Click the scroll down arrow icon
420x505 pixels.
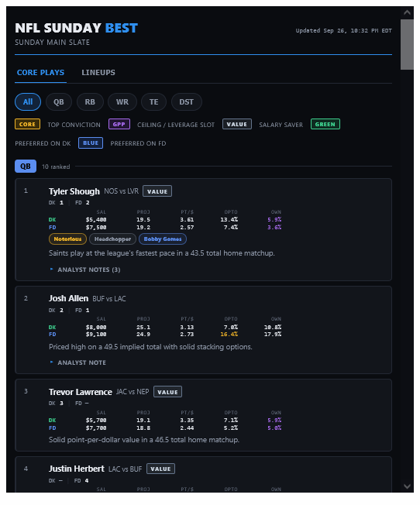click(x=407, y=486)
